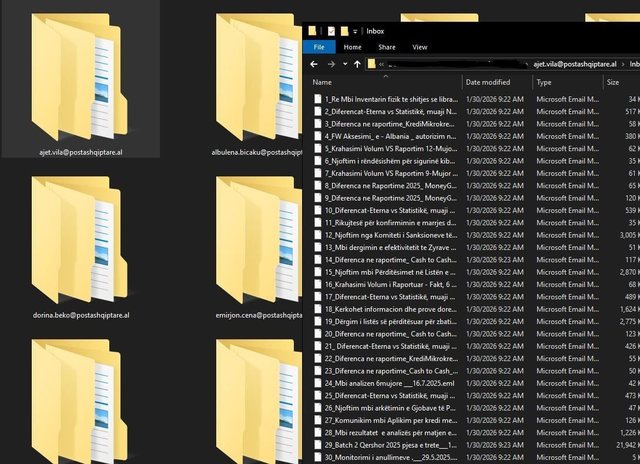Image resolution: width=640 pixels, height=464 pixels.
Task: Go up one folder level
Action: [357, 65]
